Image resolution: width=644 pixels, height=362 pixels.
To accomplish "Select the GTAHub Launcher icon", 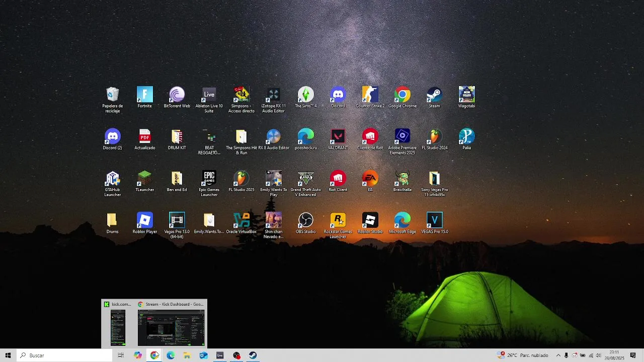I will (113, 184).
